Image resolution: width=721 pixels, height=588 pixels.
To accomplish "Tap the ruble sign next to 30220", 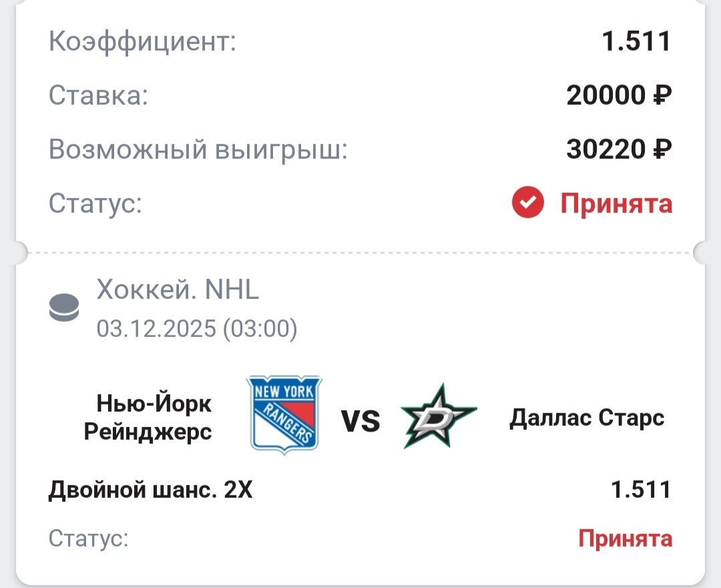I will 661,150.
